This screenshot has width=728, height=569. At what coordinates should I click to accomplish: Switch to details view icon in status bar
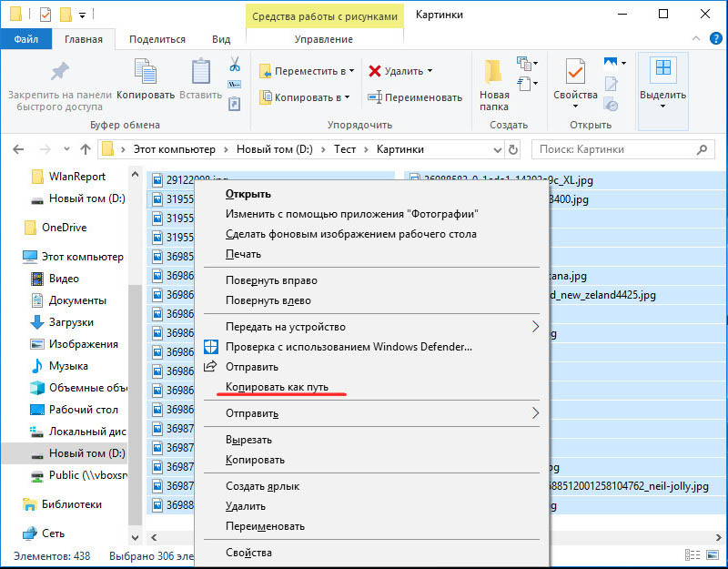(693, 554)
